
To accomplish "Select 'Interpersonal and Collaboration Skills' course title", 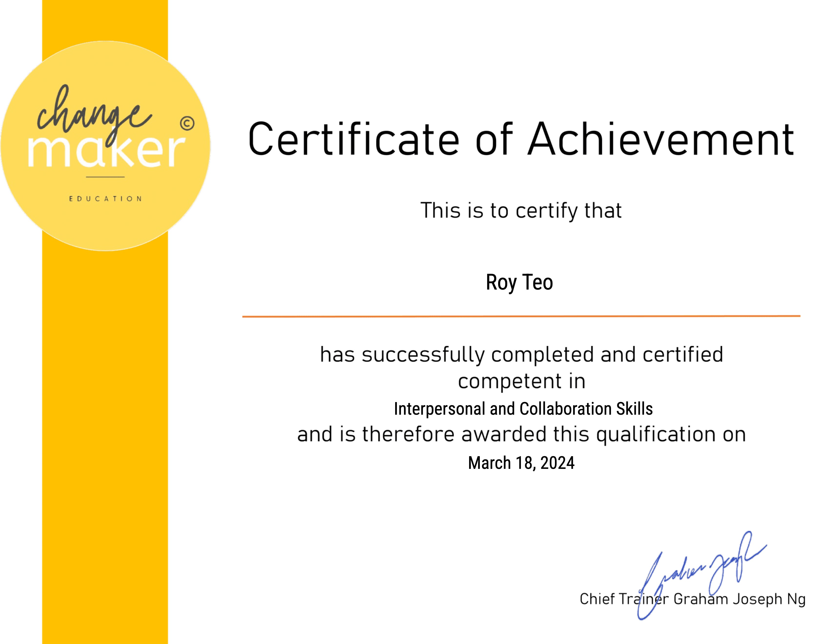I will click(x=523, y=409).
